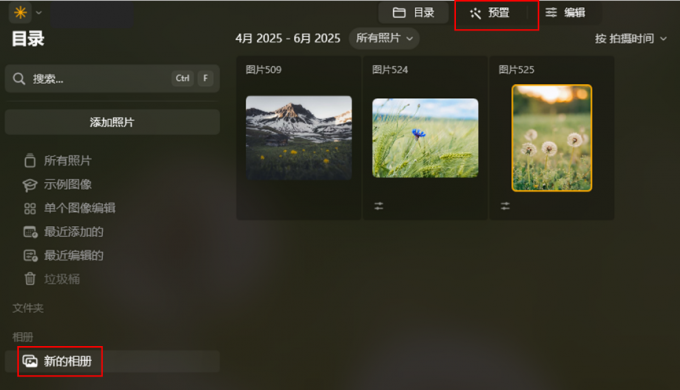Click the 添加照片 button

pyautogui.click(x=112, y=122)
